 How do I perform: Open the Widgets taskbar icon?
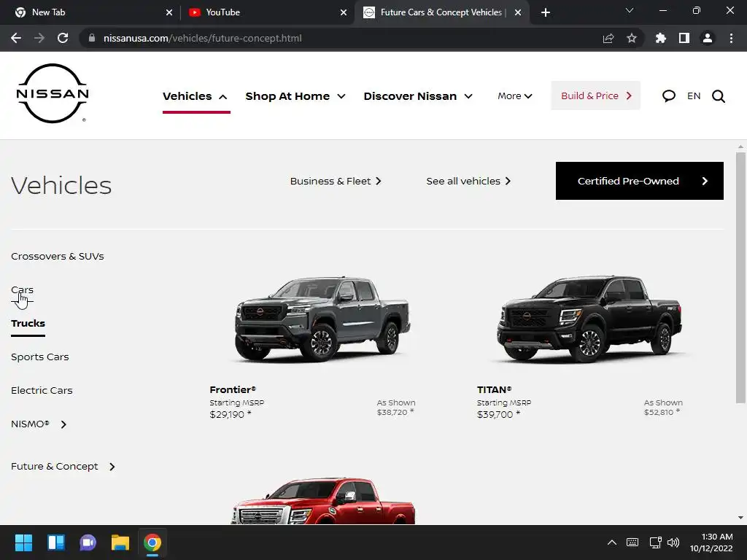pyautogui.click(x=55, y=542)
